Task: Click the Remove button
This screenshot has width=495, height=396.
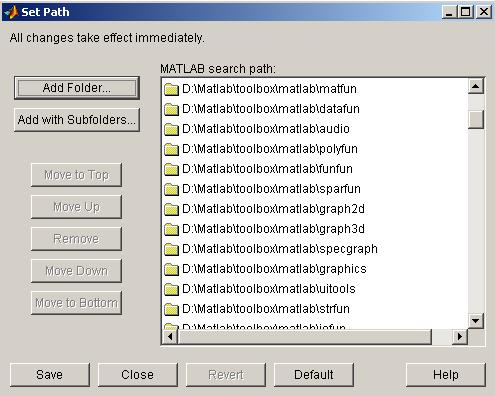Action: 76,239
